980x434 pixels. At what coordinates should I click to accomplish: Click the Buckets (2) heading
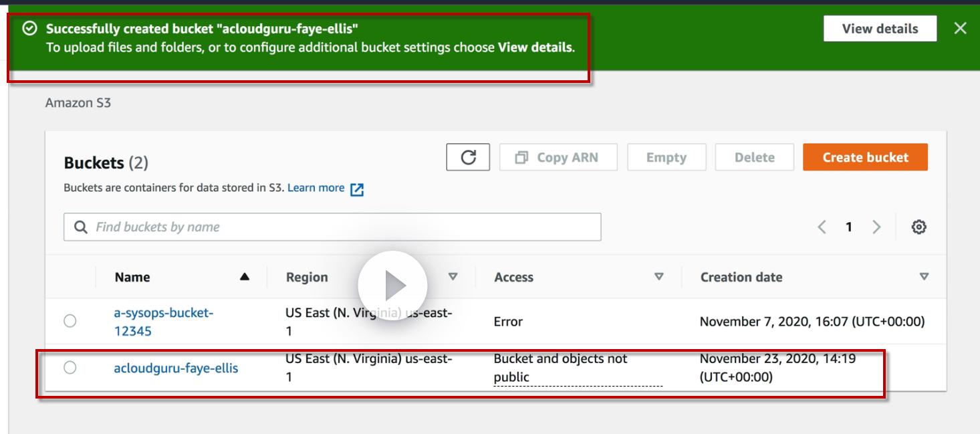coord(106,162)
